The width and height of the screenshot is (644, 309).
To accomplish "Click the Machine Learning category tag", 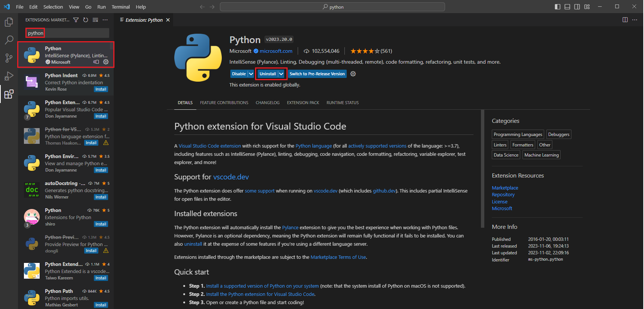I will pos(542,155).
